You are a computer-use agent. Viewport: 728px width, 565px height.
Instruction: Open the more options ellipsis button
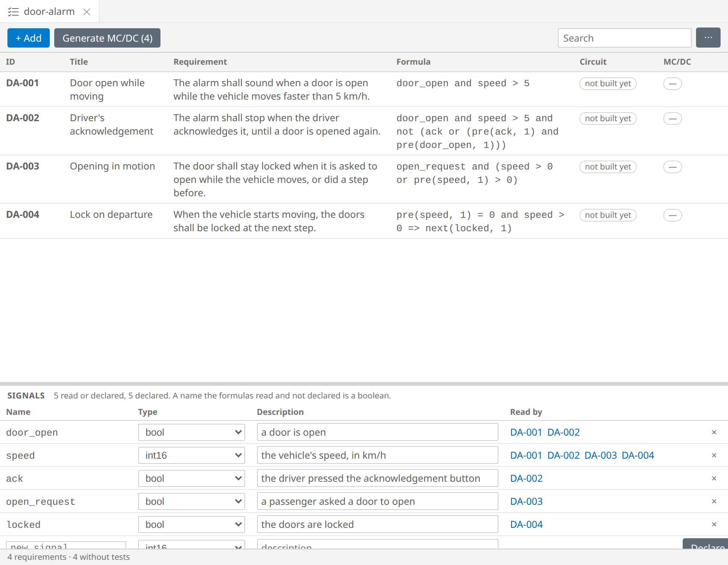[708, 38]
